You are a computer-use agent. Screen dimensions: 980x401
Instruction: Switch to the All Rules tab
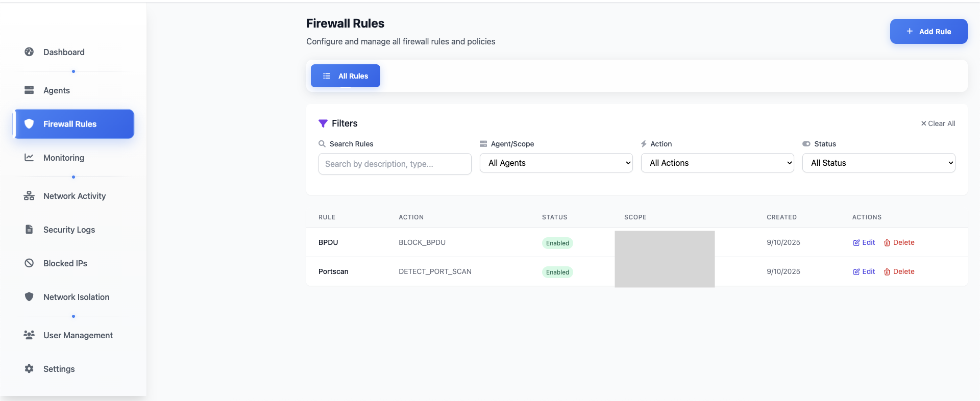pyautogui.click(x=345, y=76)
